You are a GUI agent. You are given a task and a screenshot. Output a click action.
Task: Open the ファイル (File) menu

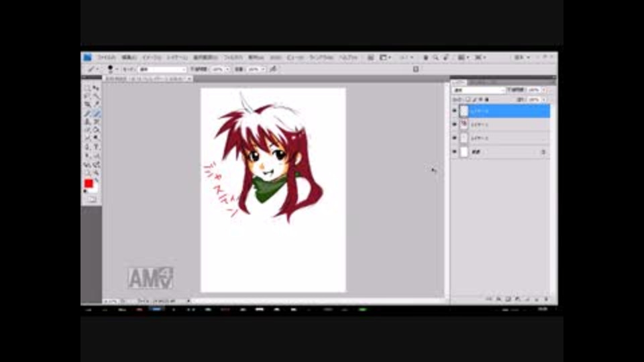coord(107,58)
